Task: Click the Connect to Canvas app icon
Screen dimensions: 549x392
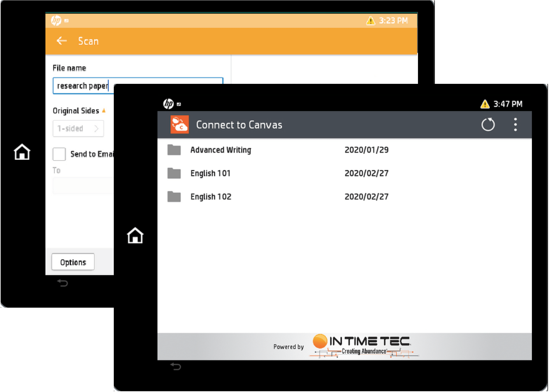Action: pos(180,125)
